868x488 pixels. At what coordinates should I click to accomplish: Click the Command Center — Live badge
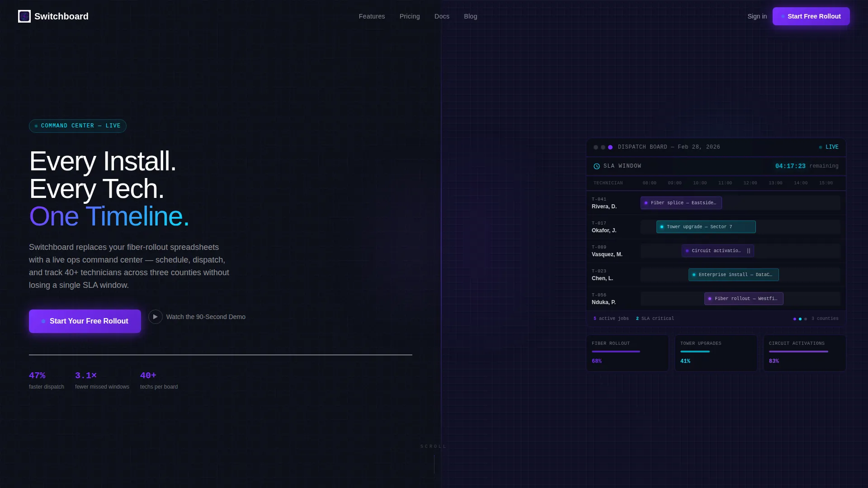coord(78,126)
